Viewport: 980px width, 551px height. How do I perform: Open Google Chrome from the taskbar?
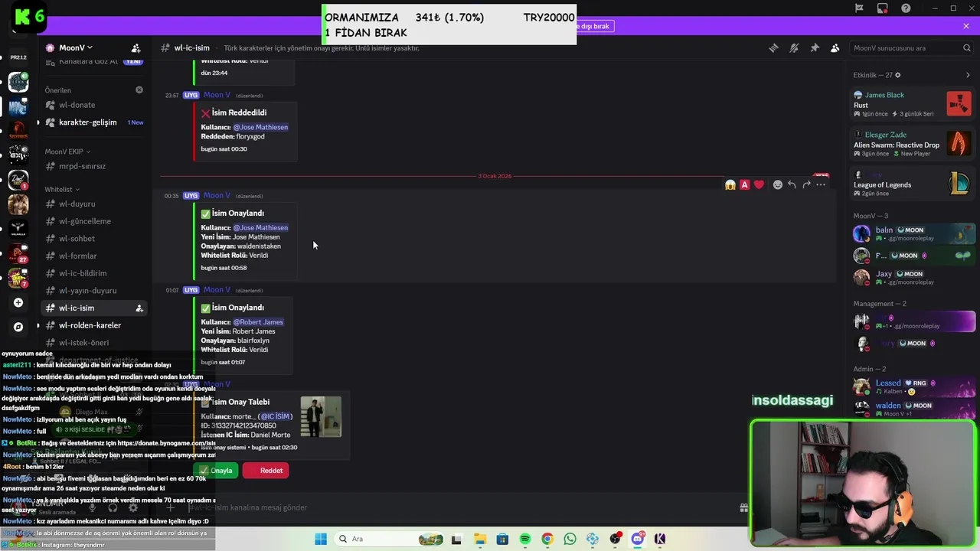547,539
